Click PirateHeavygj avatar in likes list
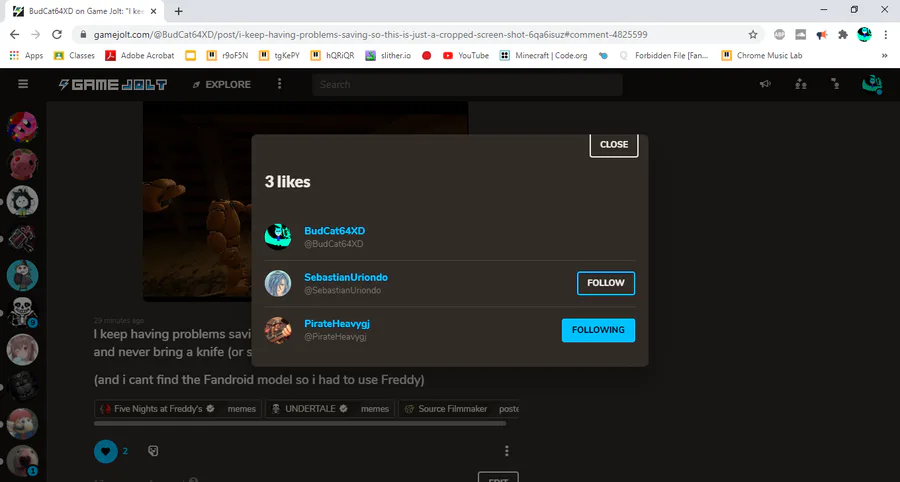 click(x=278, y=330)
